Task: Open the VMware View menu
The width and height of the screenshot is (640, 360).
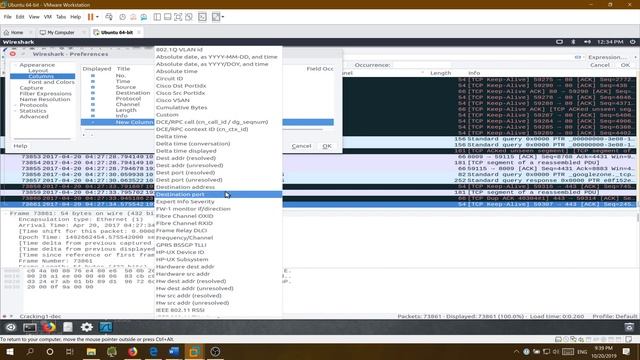Action: coord(34,17)
